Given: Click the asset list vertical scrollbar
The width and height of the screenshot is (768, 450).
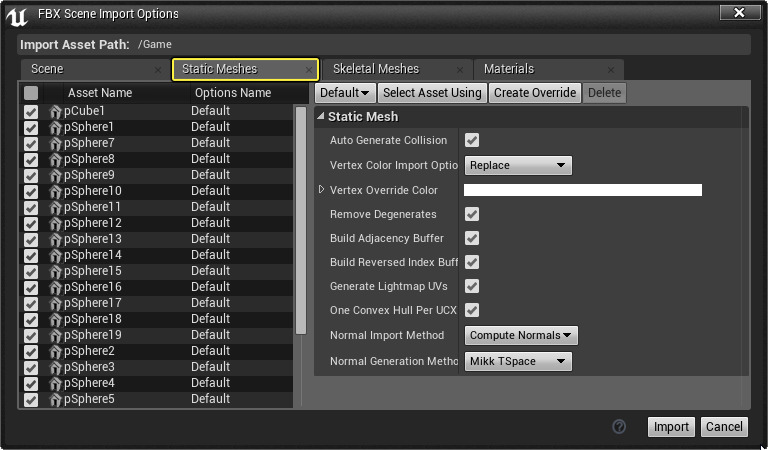Looking at the screenshot, I should [301, 220].
